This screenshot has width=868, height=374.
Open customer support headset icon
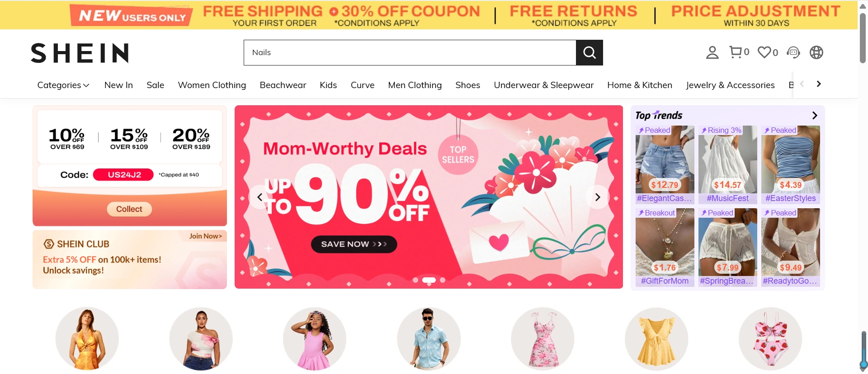coord(793,52)
